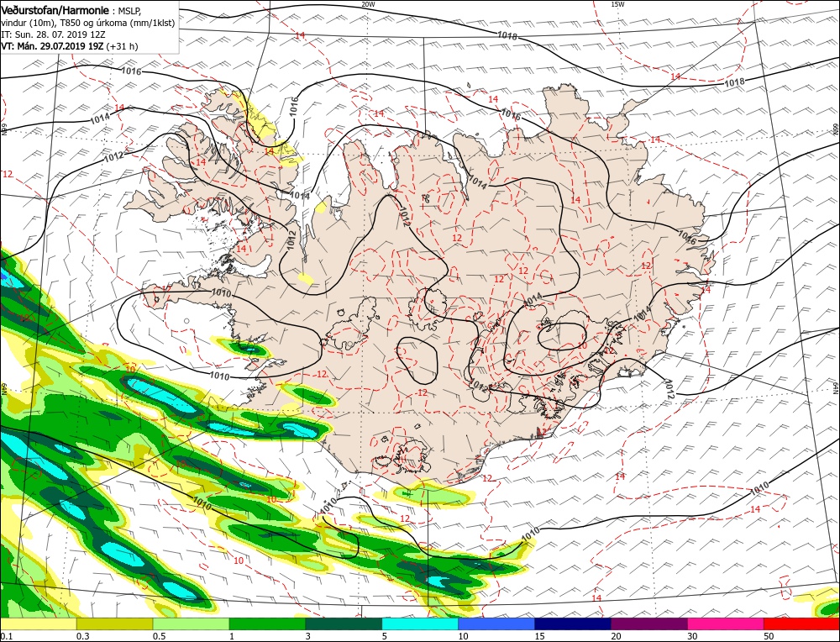840x642 pixels.
Task: Select the magenta 30–50 legend swatch
Action: 726,624
